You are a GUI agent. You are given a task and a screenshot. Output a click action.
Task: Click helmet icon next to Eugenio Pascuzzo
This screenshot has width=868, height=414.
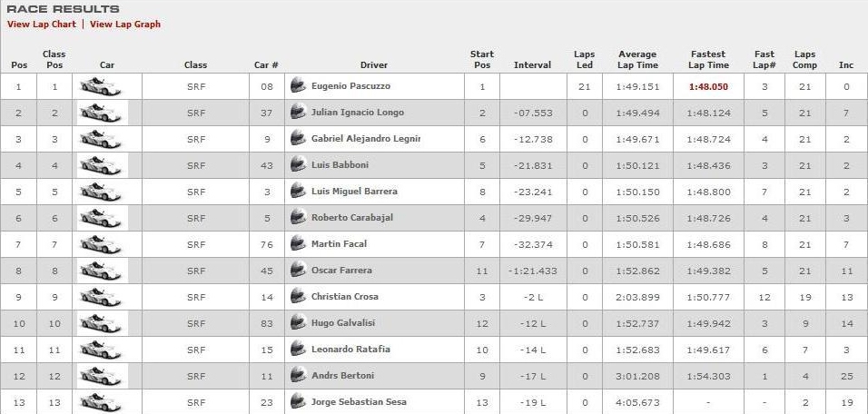[x=298, y=85]
